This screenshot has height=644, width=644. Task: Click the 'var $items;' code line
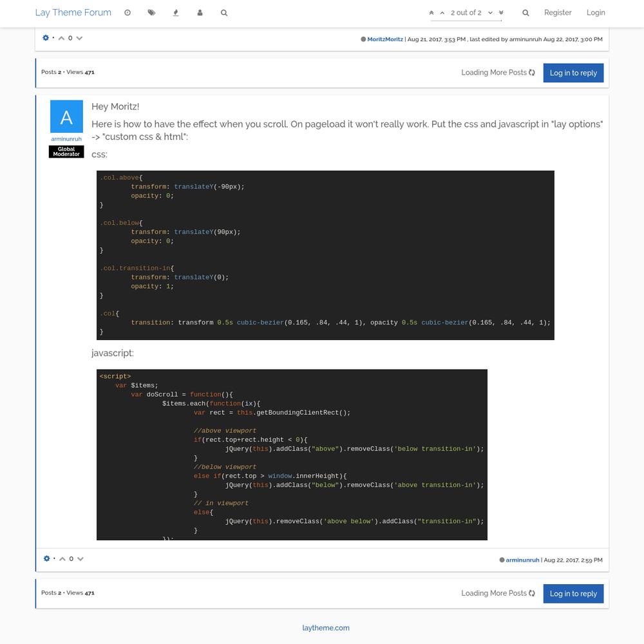pyautogui.click(x=137, y=385)
